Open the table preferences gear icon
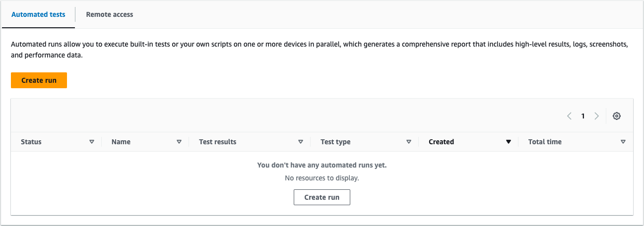The width and height of the screenshot is (644, 226). [617, 116]
